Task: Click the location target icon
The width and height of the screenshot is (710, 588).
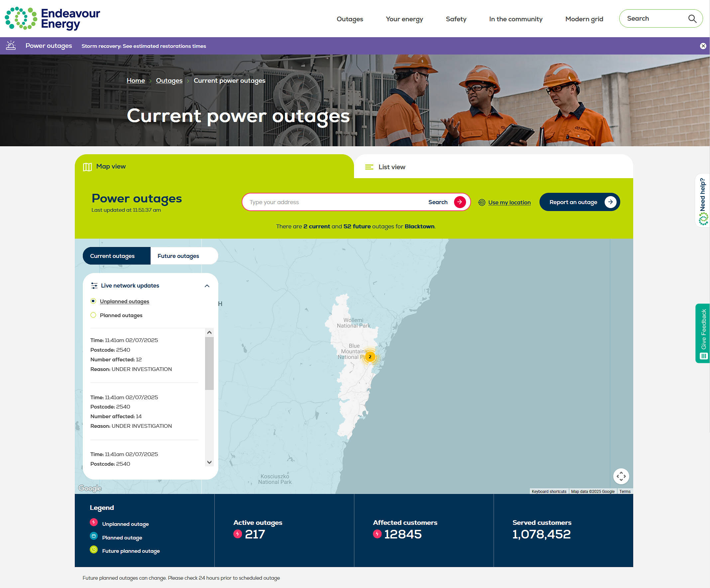Action: coord(482,202)
